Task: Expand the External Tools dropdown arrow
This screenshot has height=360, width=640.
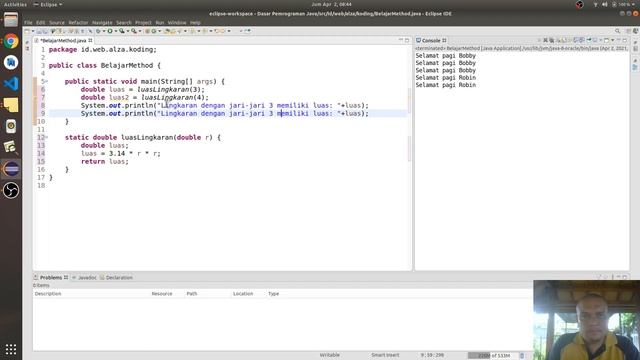Action: 140,31
